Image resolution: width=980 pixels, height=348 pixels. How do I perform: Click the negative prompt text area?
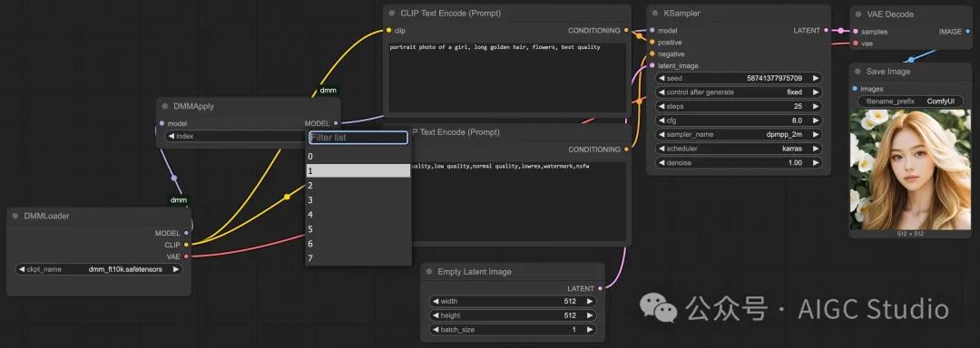point(519,201)
